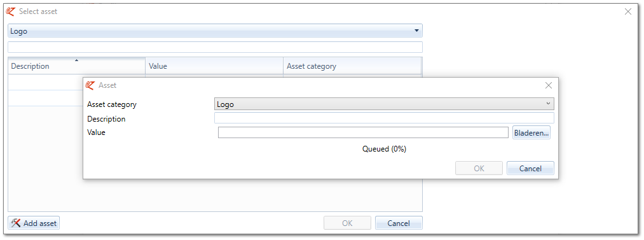Click Cancel in the Asset dialog

pos(530,168)
